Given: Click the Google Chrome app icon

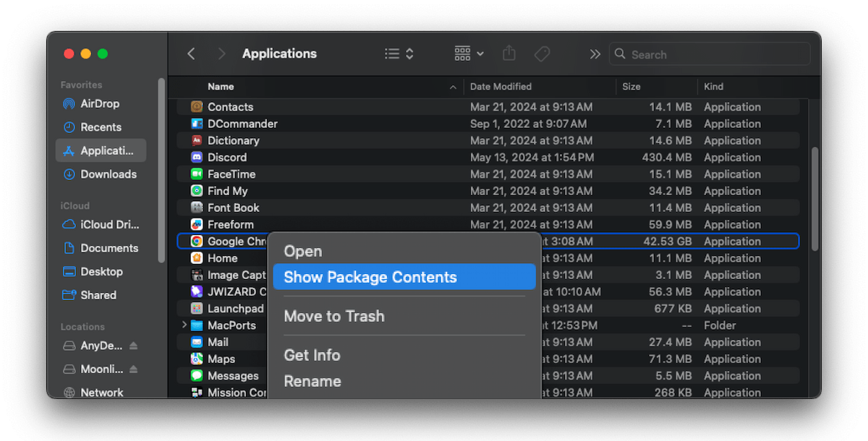Looking at the screenshot, I should pyautogui.click(x=197, y=241).
